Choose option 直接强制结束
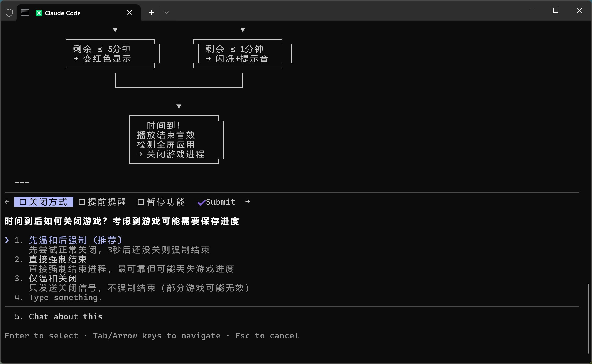The height and width of the screenshot is (364, 592). click(x=58, y=259)
